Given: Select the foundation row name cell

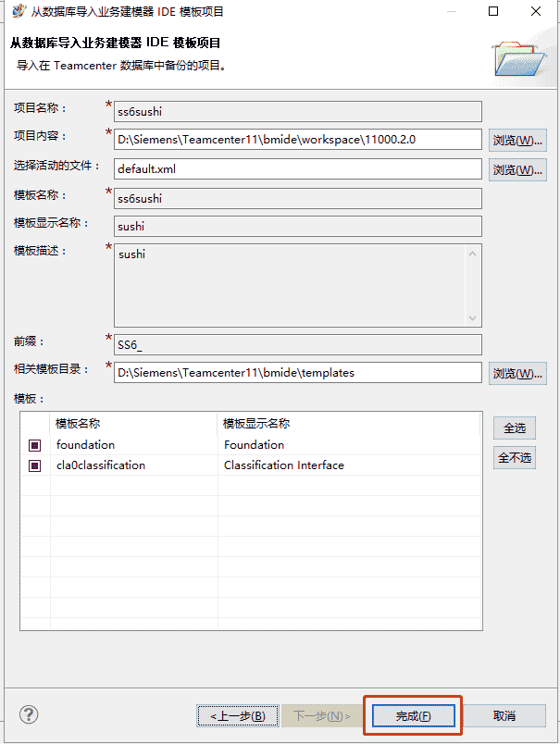Looking at the screenshot, I should [134, 444].
